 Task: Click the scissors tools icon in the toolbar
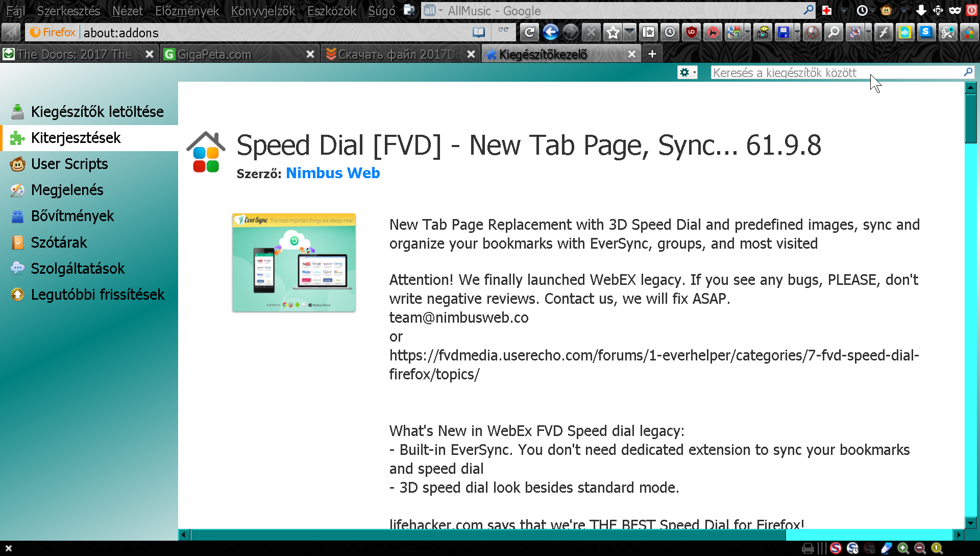948,33
